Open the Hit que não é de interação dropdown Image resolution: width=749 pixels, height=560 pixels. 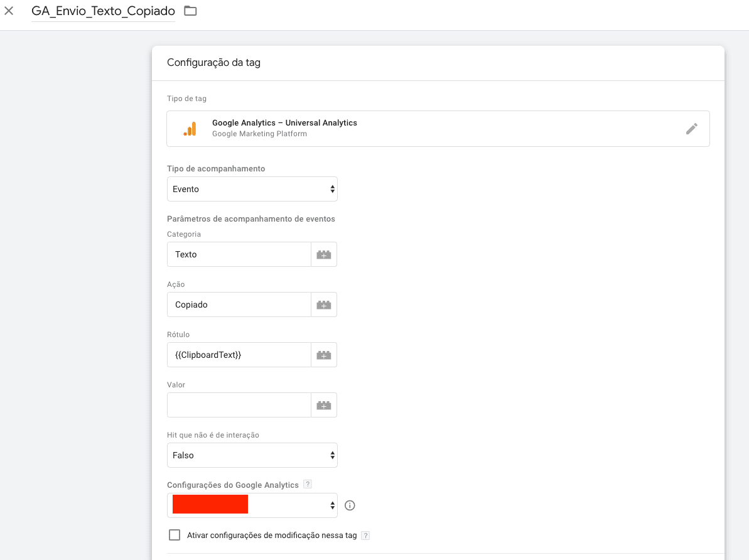click(x=252, y=455)
